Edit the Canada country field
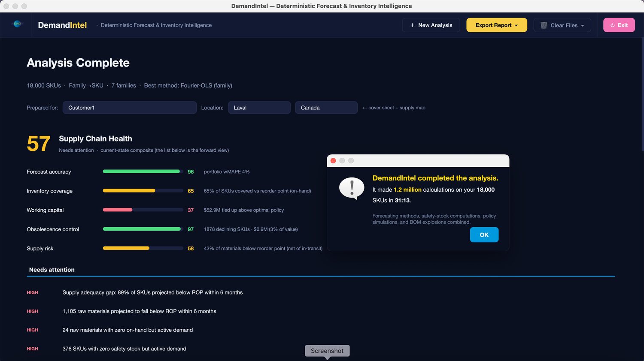This screenshot has height=361, width=644. (x=326, y=108)
